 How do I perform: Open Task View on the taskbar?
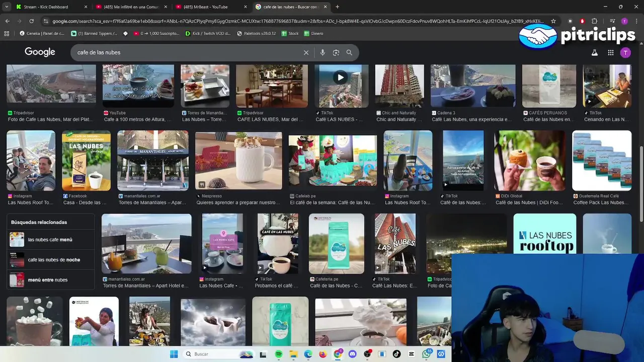(263, 354)
